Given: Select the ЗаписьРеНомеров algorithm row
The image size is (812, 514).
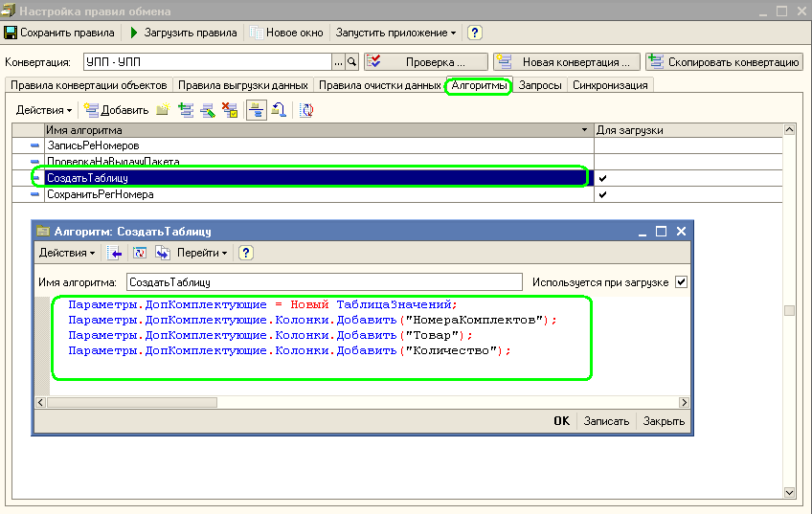Looking at the screenshot, I should tap(319, 145).
